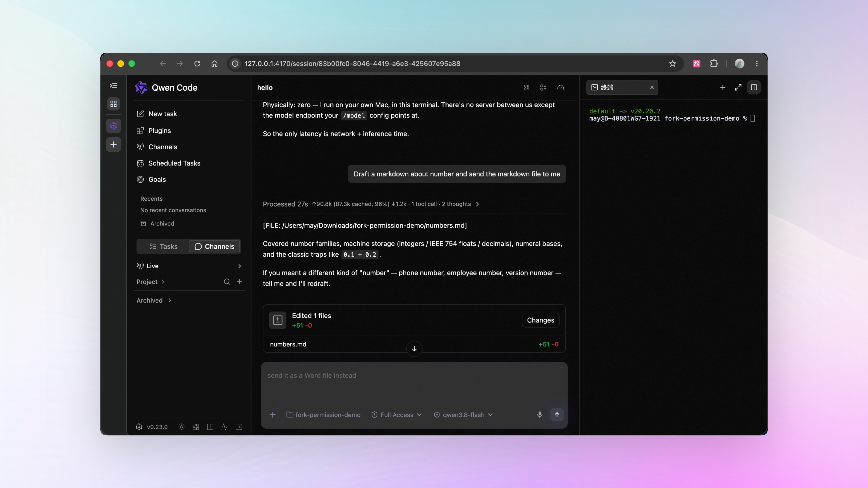Image resolution: width=868 pixels, height=488 pixels.
Task: Open a new terminal tab with plus icon
Action: 722,87
